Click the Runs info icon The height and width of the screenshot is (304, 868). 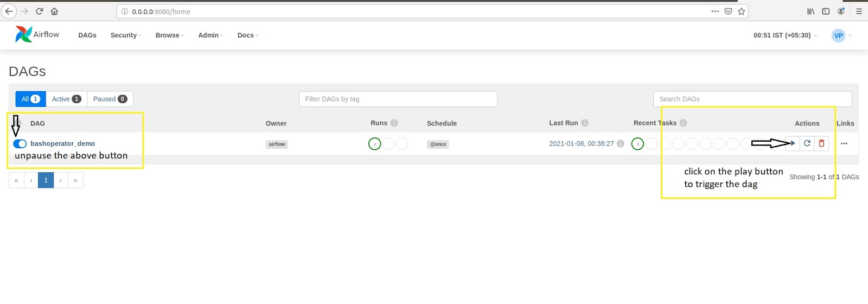[x=394, y=123]
